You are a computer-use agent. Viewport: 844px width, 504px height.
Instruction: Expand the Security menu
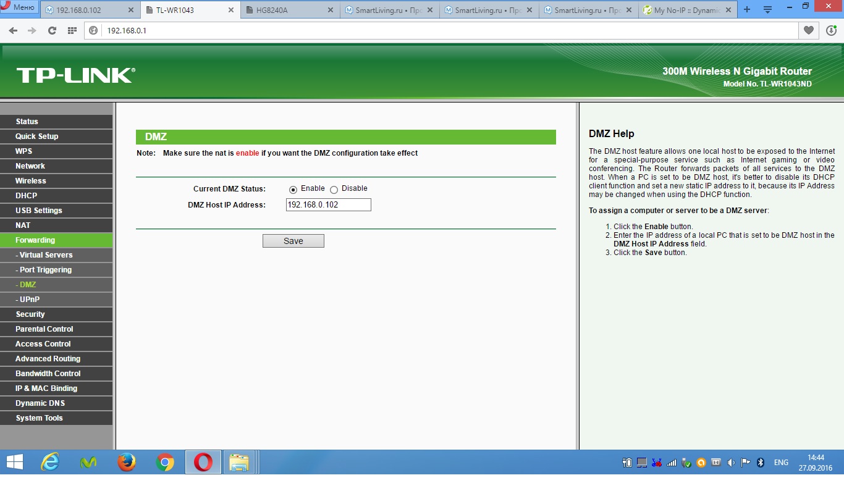(x=56, y=314)
